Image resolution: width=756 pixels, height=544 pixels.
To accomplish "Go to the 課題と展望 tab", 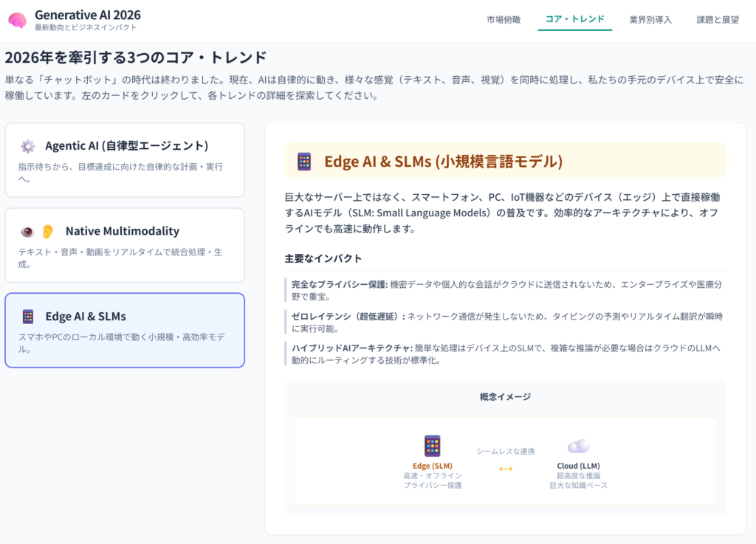I will coord(718,20).
